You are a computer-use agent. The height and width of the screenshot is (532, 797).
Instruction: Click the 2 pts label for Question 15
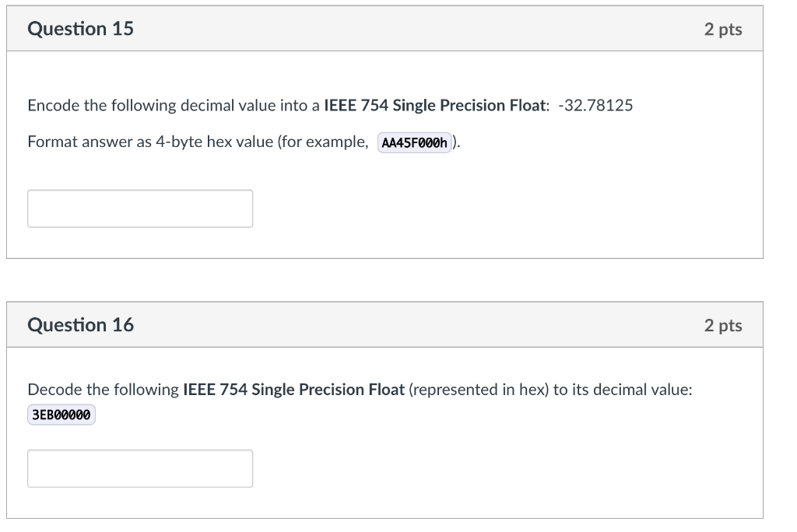(x=723, y=30)
